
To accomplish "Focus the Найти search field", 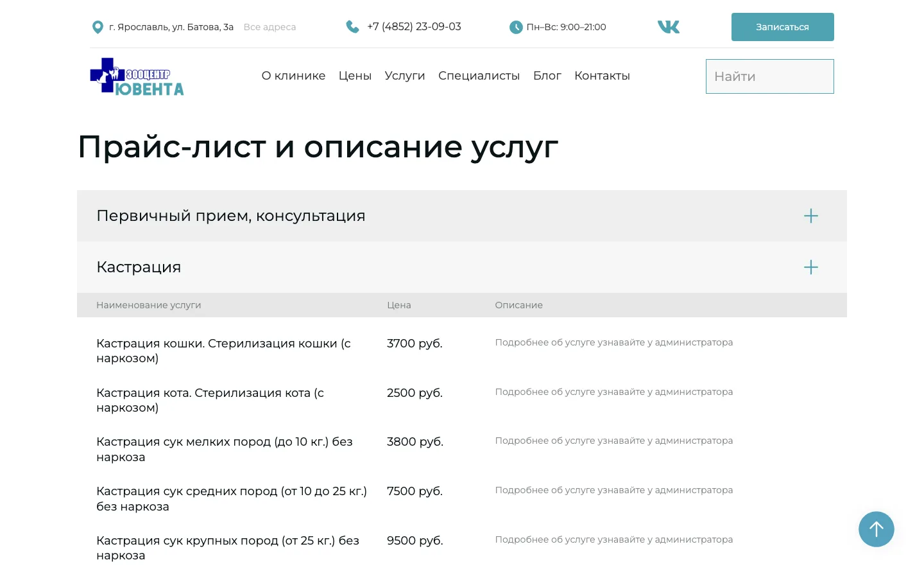I will 770,76.
